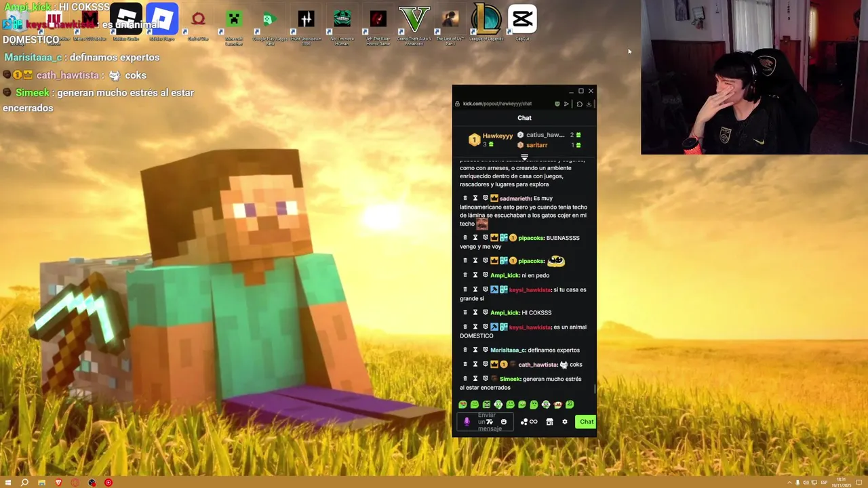Viewport: 868px width, 488px height.
Task: Launch the Roblox Player desktop shortcut
Action: coord(162,22)
